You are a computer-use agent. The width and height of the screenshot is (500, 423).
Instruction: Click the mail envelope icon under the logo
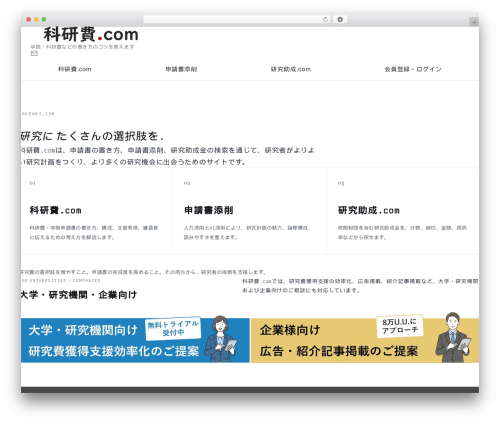[34, 53]
